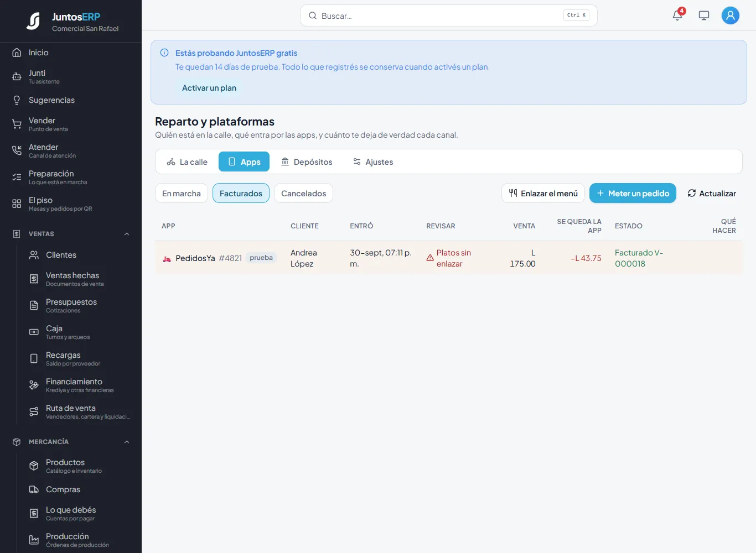
Task: Click client name Andrea López
Action: [x=304, y=258]
